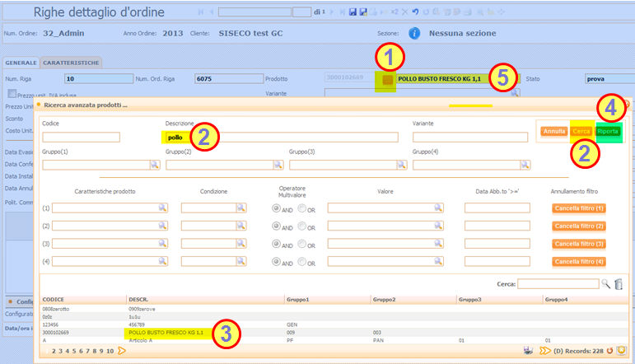This screenshot has width=635, height=364.
Task: Select the AND radio button in filter row (1)
Action: (x=277, y=208)
